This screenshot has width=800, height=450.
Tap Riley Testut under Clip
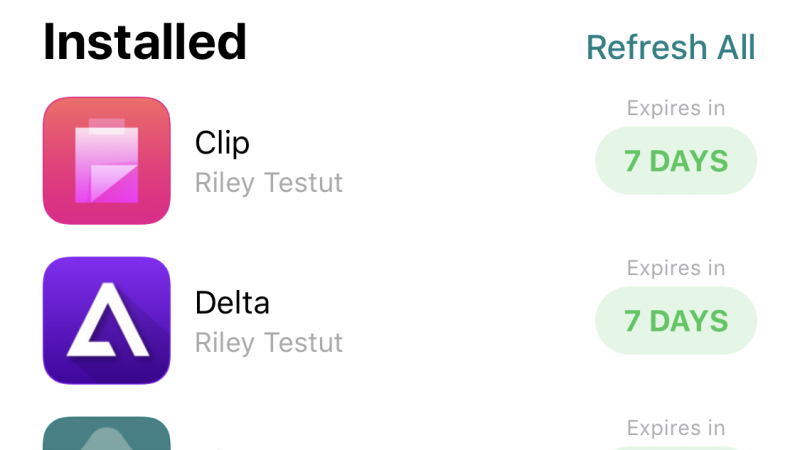tap(269, 183)
